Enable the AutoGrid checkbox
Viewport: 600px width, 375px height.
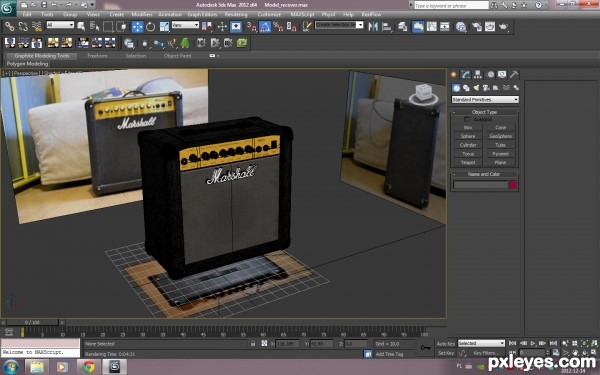click(467, 119)
